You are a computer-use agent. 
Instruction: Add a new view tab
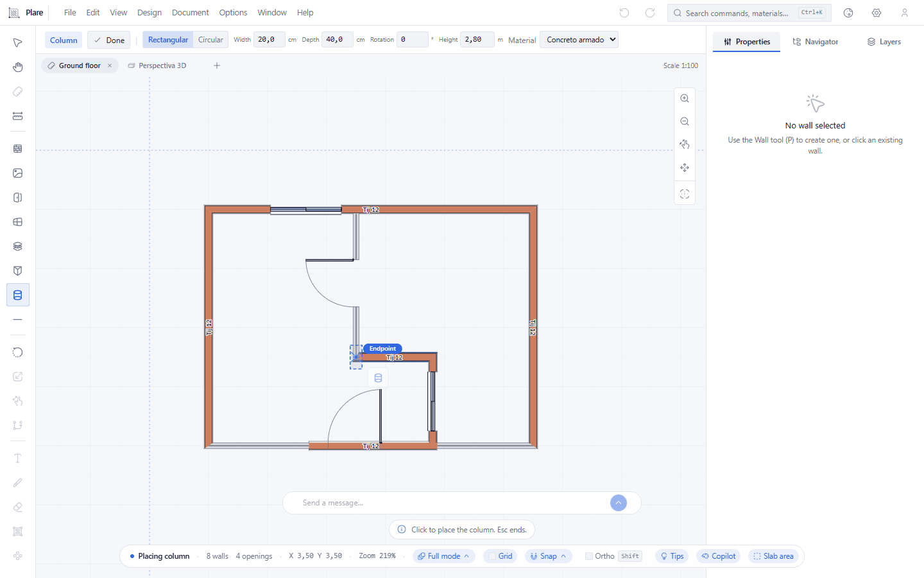click(x=217, y=66)
